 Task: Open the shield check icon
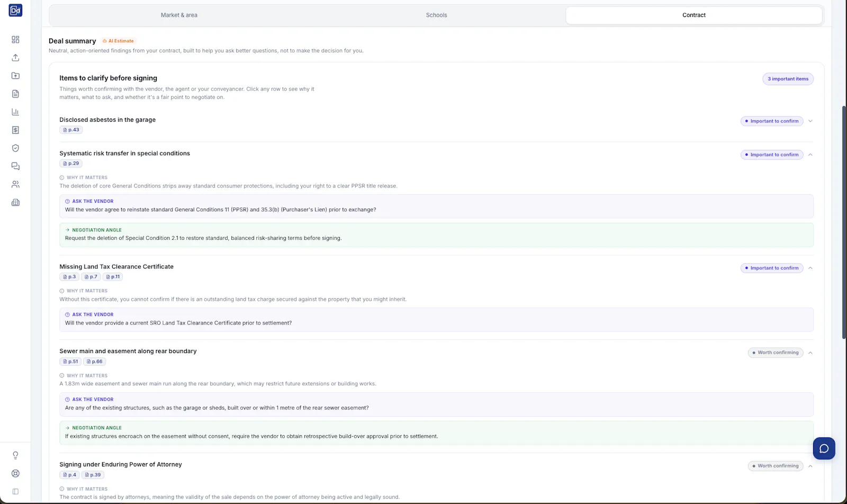point(15,148)
